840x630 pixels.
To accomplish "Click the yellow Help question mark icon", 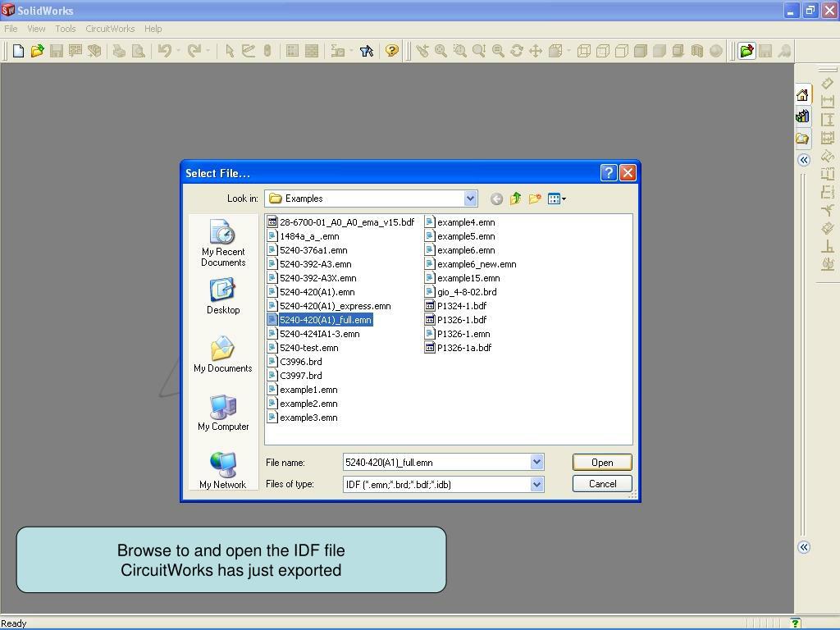I will [x=392, y=51].
